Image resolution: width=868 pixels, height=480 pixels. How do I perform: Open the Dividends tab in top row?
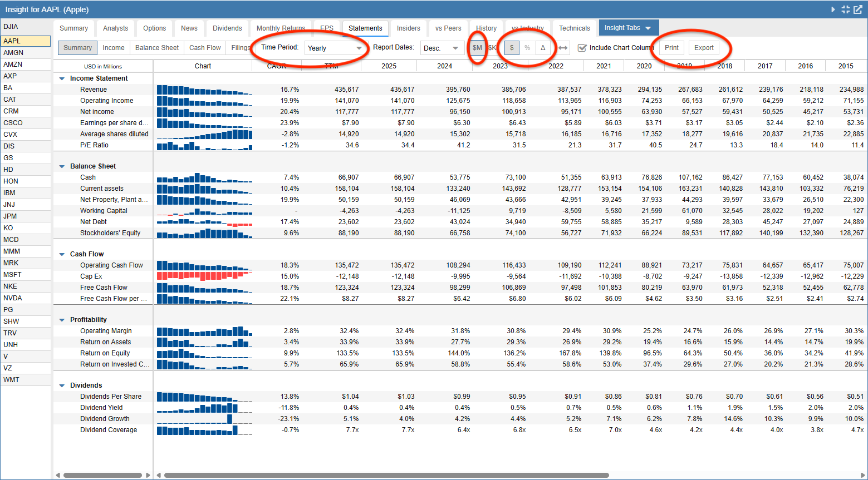tap(227, 28)
